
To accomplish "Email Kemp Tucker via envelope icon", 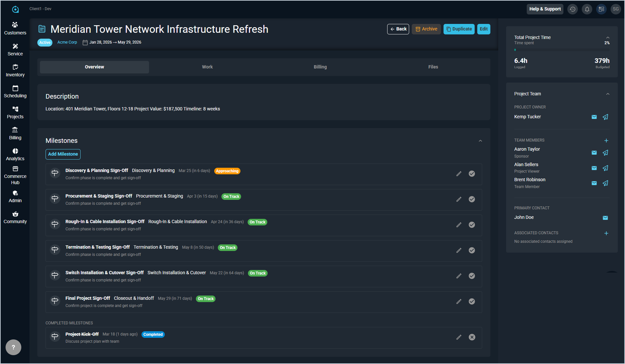I will point(594,117).
